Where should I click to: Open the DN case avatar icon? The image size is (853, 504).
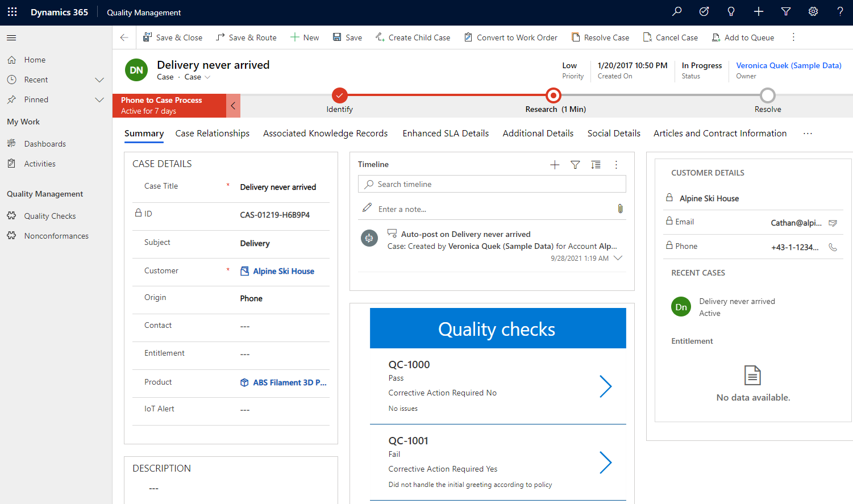(136, 70)
